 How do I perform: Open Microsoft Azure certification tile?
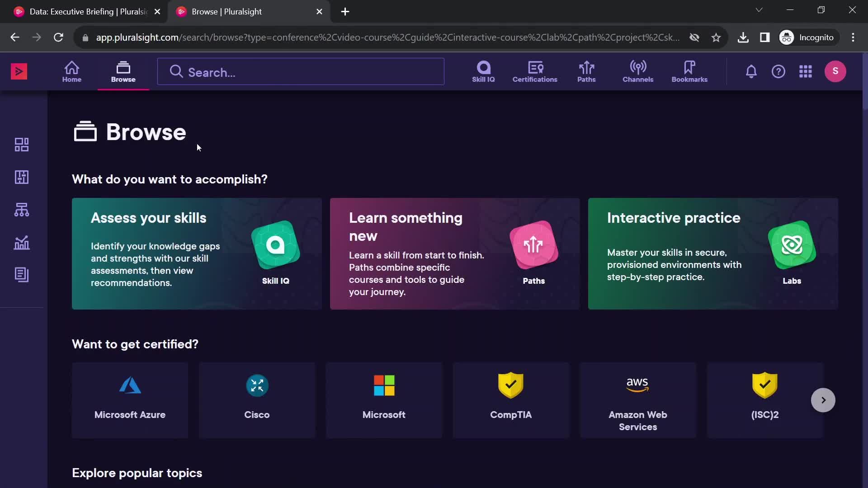pyautogui.click(x=130, y=400)
